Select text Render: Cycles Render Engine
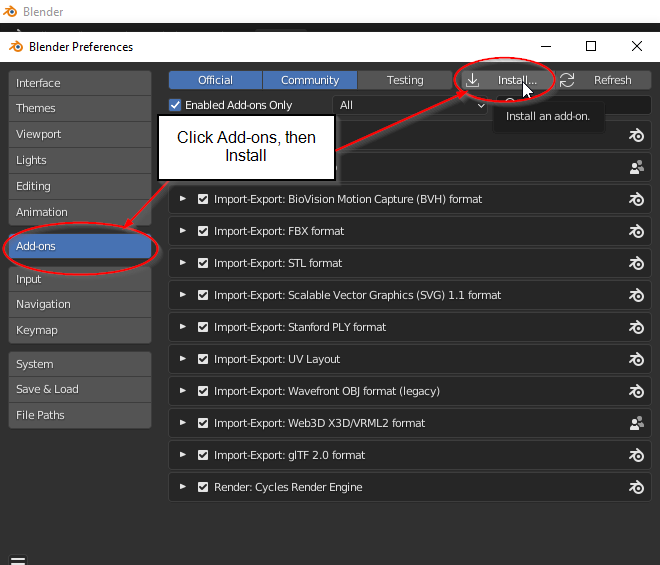660x565 pixels. [288, 487]
